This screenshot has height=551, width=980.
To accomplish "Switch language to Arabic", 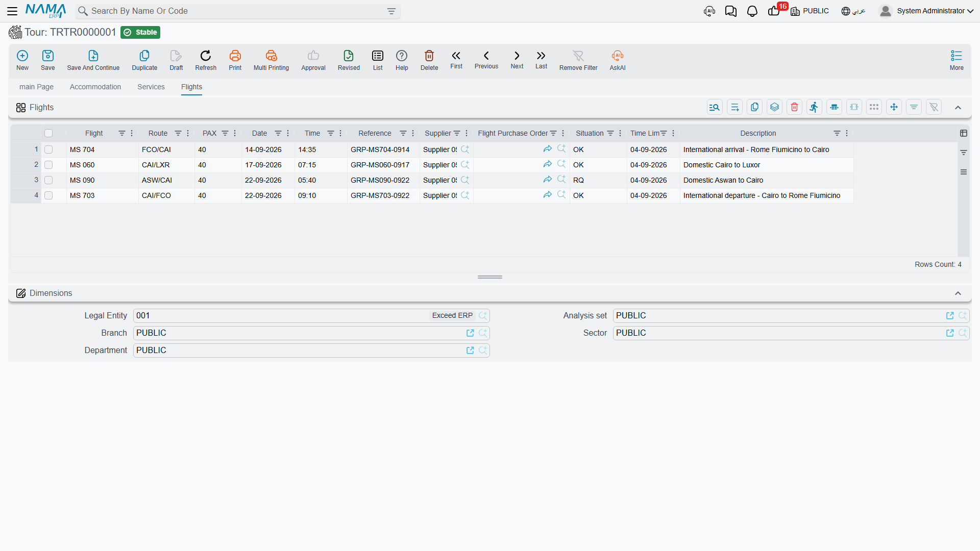I will (853, 11).
